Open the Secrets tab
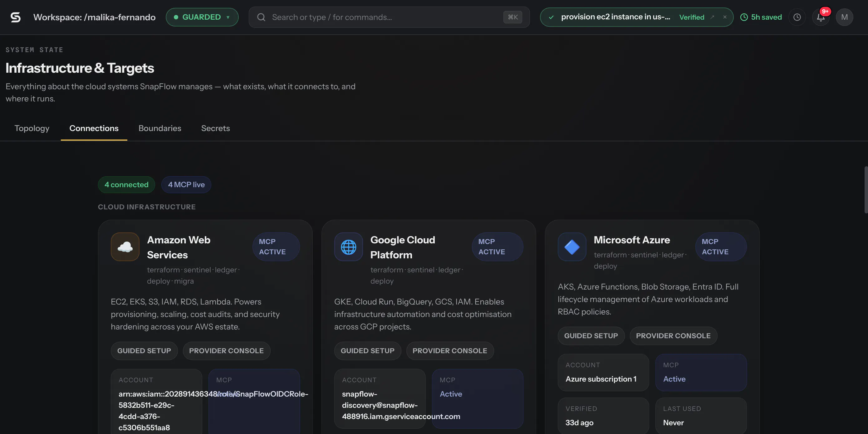Image resolution: width=868 pixels, height=434 pixels. [216, 128]
